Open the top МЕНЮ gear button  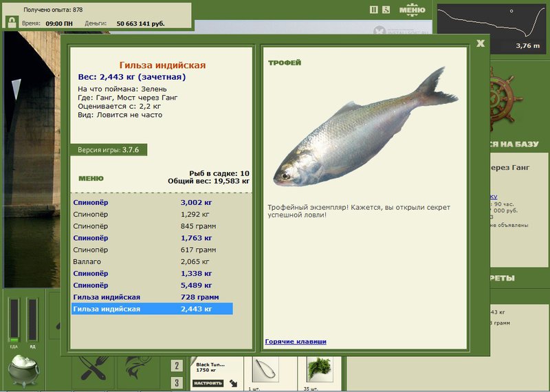(412, 10)
